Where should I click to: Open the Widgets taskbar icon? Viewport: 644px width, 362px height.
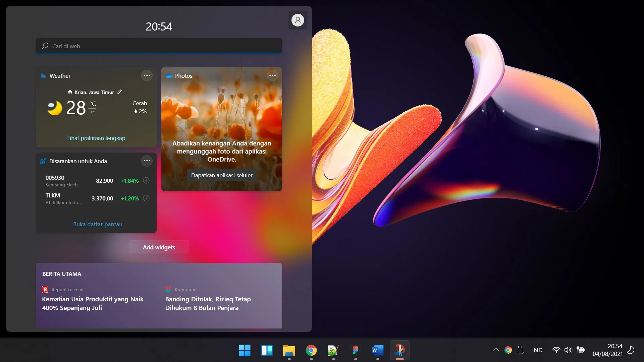click(x=267, y=350)
